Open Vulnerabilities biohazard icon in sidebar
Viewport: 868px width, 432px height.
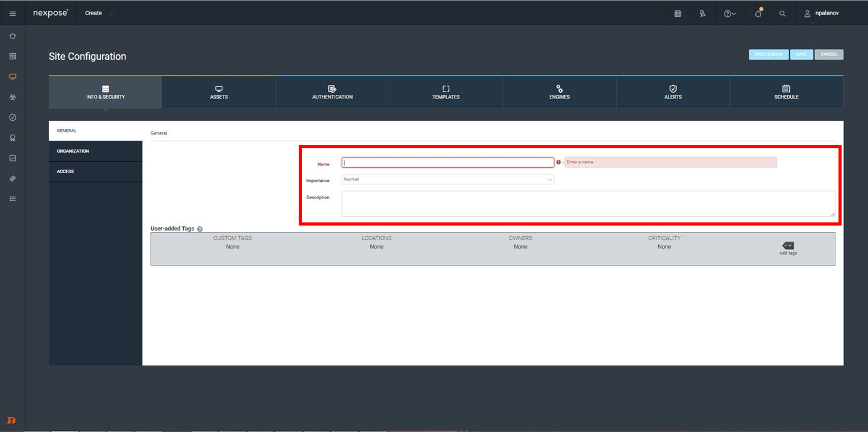13,97
